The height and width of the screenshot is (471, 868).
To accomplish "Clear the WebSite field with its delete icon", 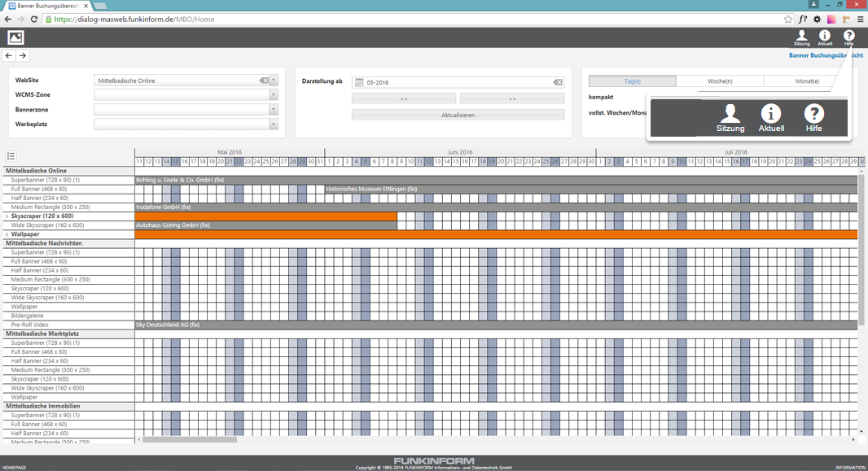I will pos(264,81).
